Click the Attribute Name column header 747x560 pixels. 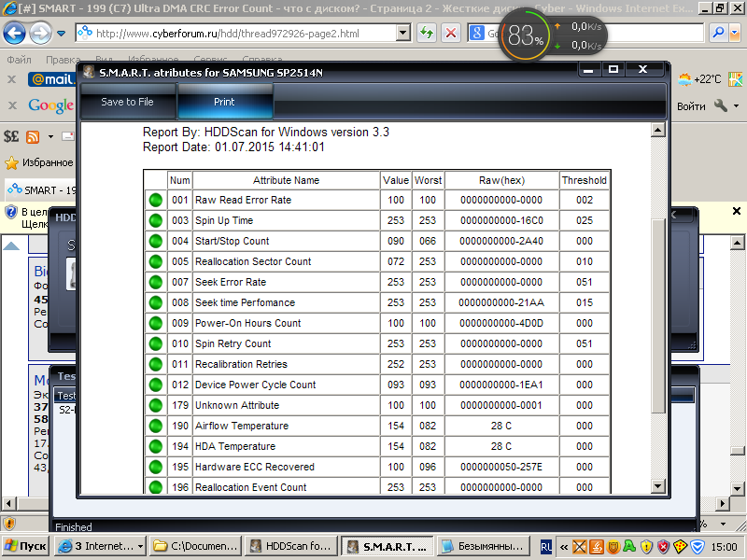(286, 180)
